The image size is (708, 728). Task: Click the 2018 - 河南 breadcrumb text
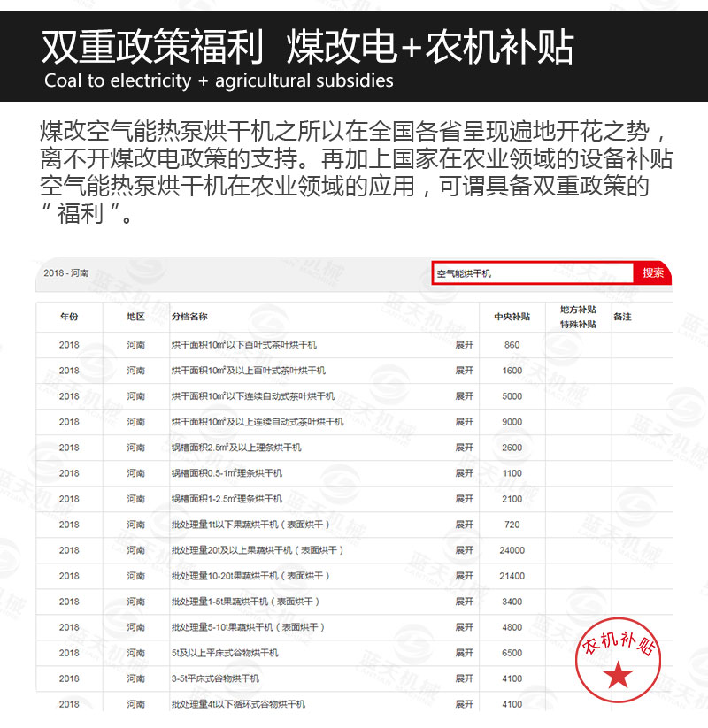pos(66,273)
